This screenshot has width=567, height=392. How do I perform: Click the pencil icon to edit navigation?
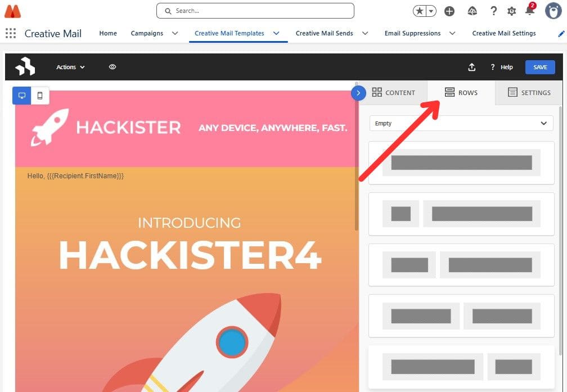coord(561,34)
